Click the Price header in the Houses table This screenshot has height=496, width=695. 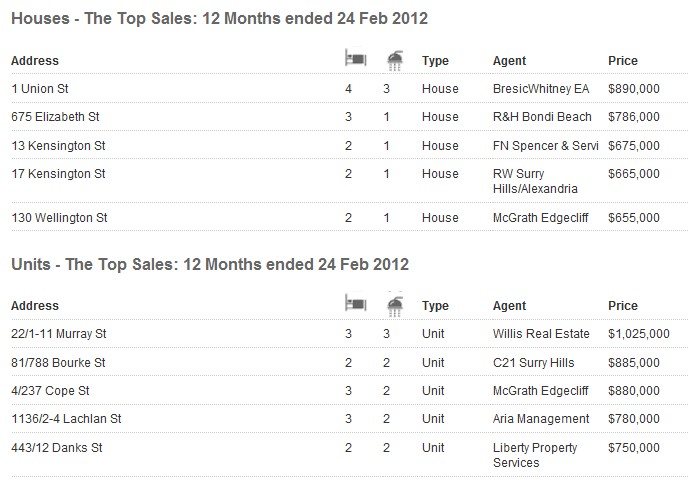click(x=623, y=61)
